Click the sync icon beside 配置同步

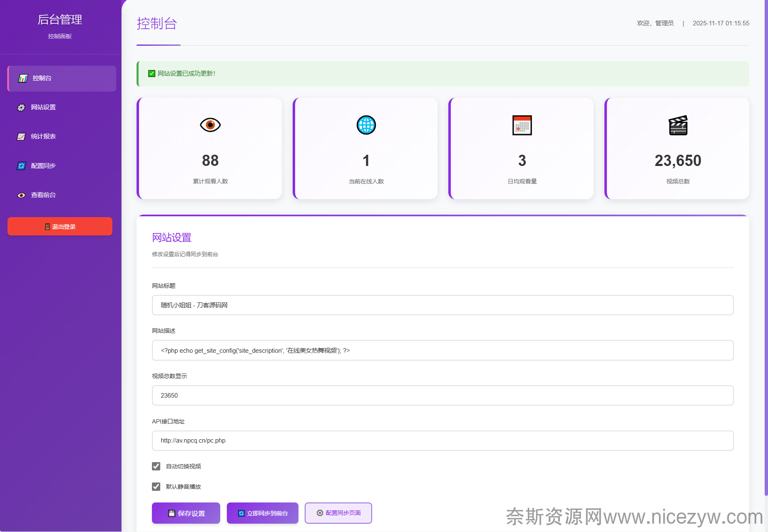(x=21, y=166)
